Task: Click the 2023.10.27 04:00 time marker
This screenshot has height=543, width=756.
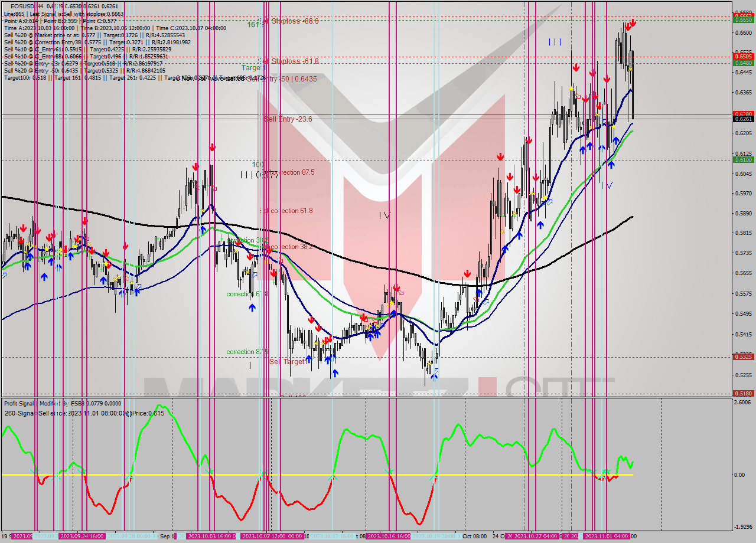Action: pos(536,537)
